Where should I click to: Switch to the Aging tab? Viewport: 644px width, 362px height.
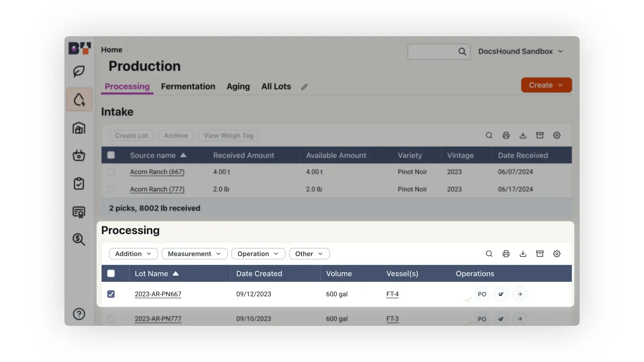tap(238, 86)
